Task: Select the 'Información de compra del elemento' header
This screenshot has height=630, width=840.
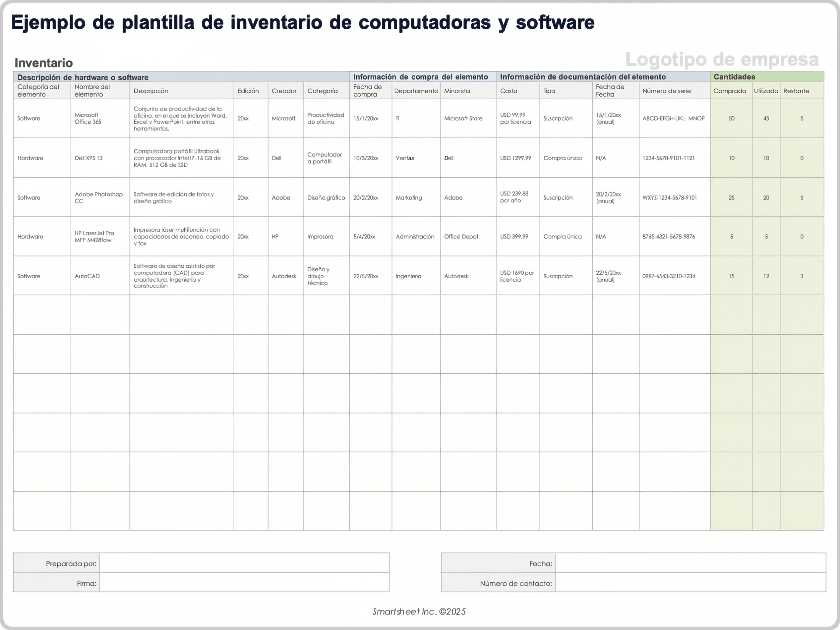Action: pyautogui.click(x=421, y=77)
